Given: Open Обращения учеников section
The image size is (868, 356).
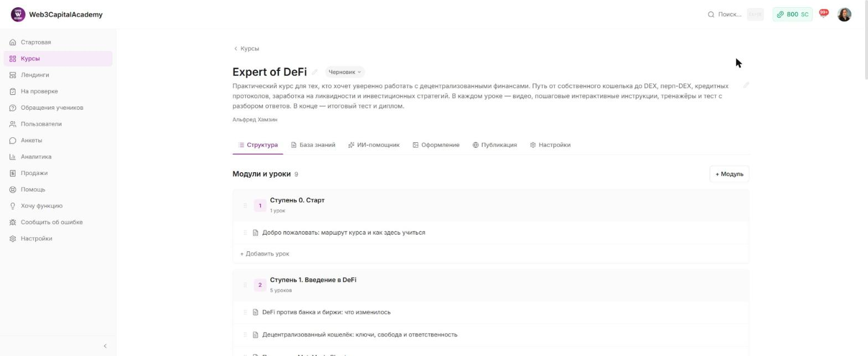Looking at the screenshot, I should (58, 107).
